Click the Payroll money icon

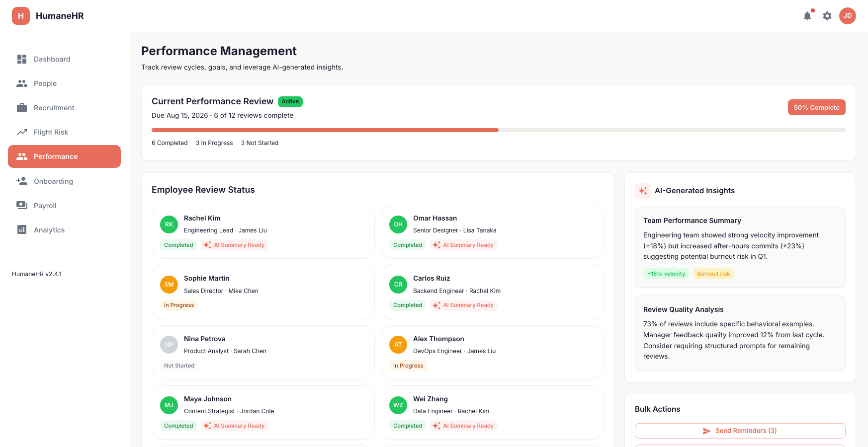(x=22, y=206)
